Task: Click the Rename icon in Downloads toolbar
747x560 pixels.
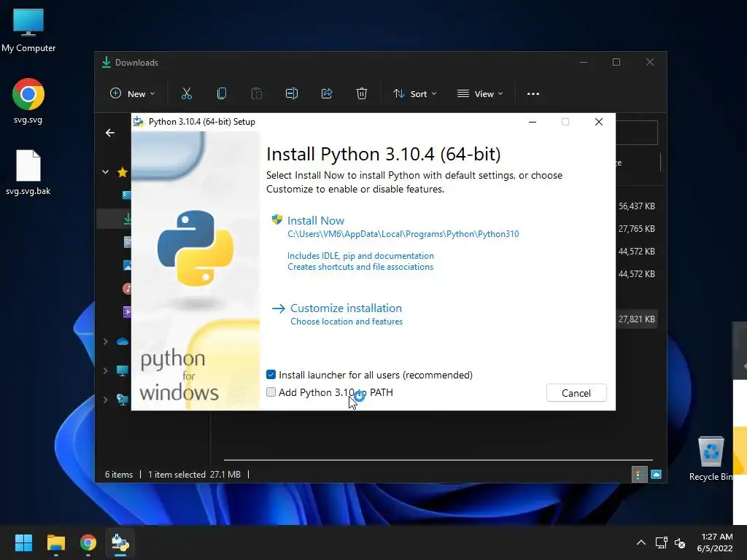Action: 292,94
